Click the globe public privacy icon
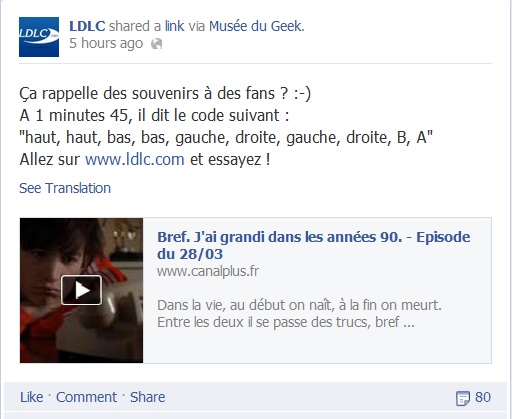This screenshot has width=512, height=419. coord(156,44)
